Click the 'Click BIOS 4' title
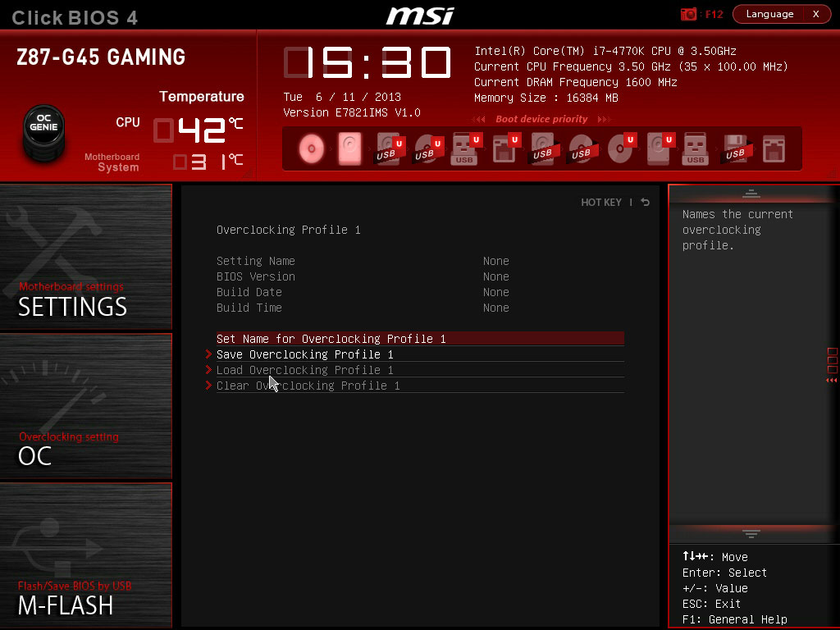Image resolution: width=840 pixels, height=630 pixels. coord(75,18)
